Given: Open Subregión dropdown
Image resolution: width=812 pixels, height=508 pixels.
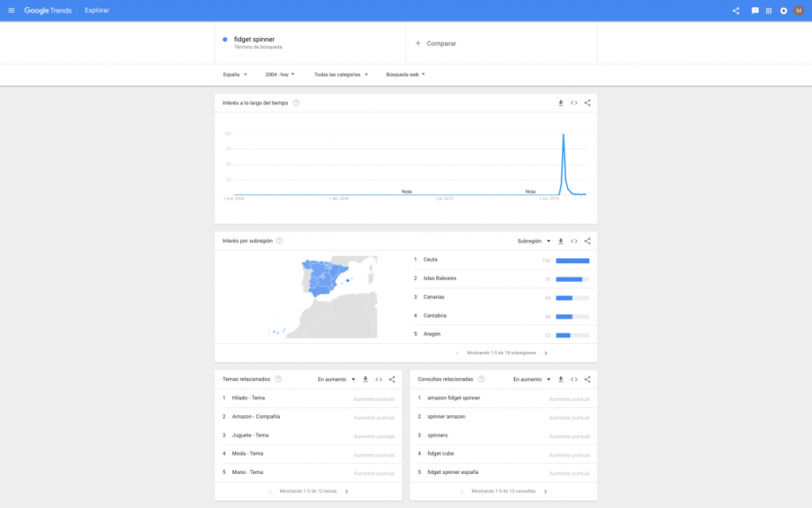Looking at the screenshot, I should pos(534,241).
